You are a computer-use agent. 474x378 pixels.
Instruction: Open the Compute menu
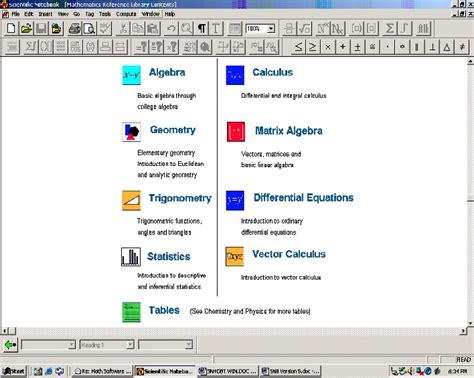126,14
